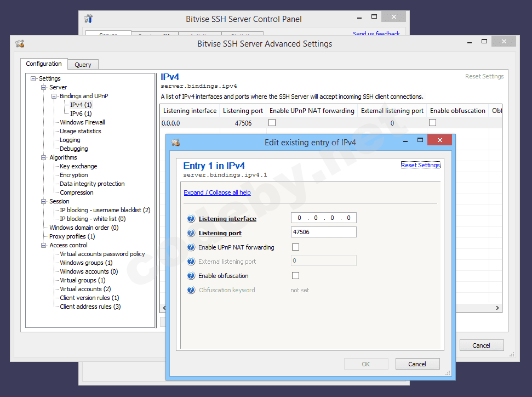Click the Edit existing entry dialog title icon
This screenshot has height=397, width=532.
[175, 143]
